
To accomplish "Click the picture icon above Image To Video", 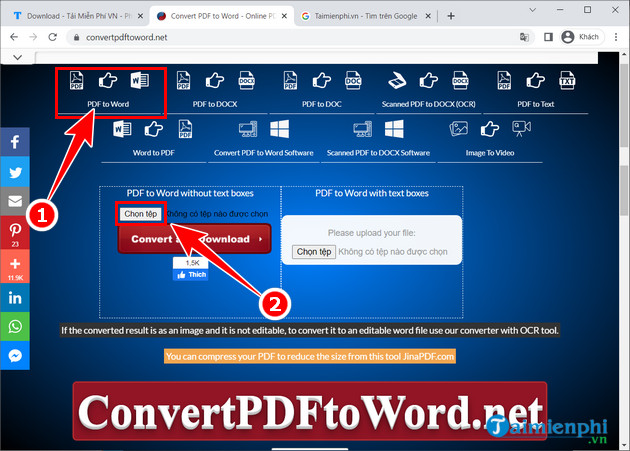I will [x=459, y=129].
